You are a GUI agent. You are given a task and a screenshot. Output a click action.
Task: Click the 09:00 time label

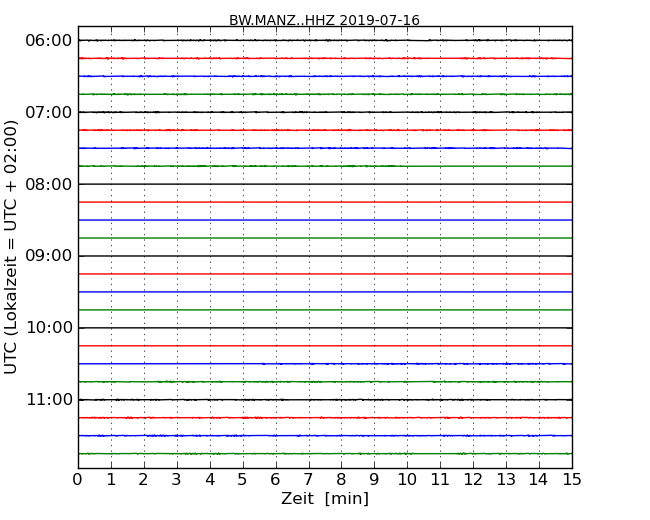(49, 256)
